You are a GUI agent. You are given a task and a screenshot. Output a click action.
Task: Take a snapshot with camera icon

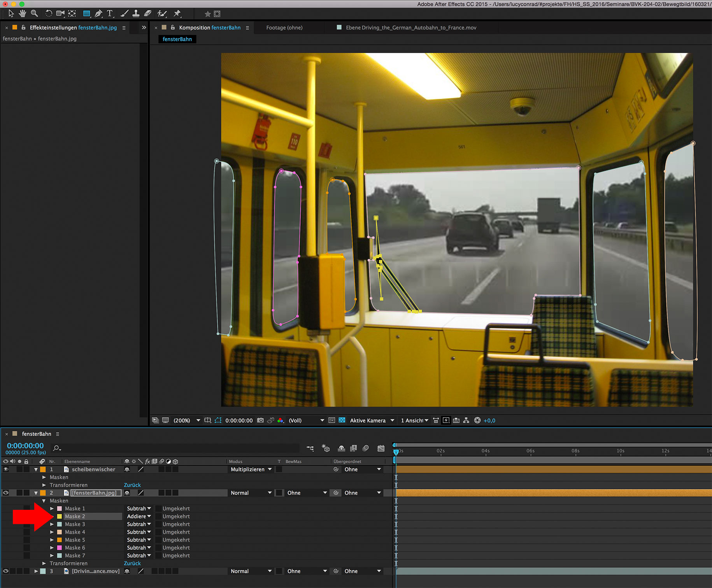pos(260,420)
